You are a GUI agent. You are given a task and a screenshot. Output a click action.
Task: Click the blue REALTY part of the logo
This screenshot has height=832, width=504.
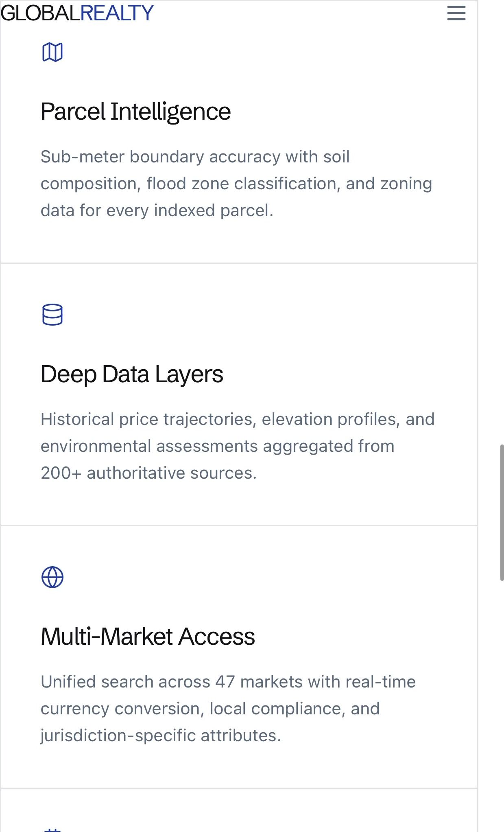click(x=117, y=13)
